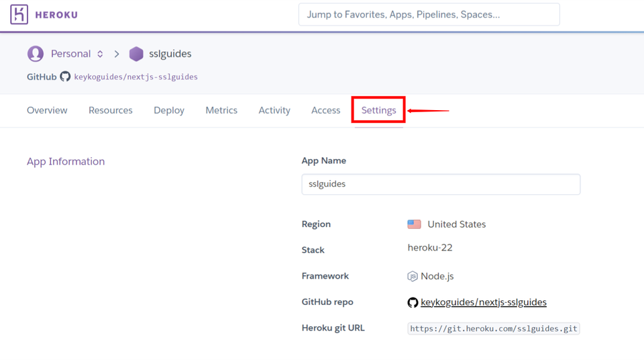644x360 pixels.
Task: Focus the Jump to Favorites search box
Action: pos(429,14)
